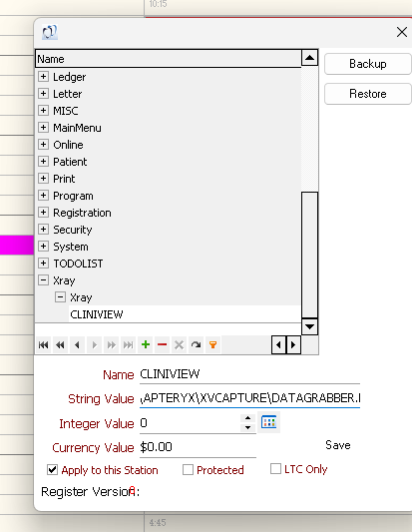Click the gray cancel edit X icon
The image size is (412, 532).
(x=179, y=345)
